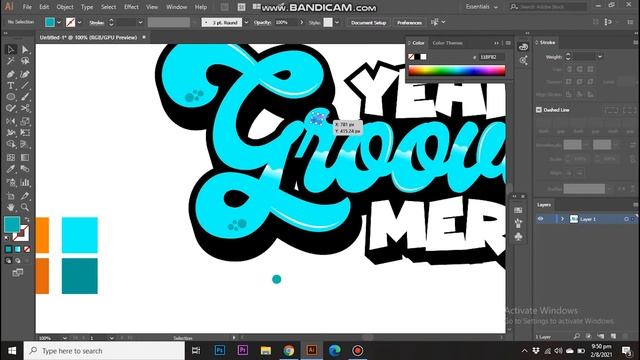Screen dimensions: 640x360
Task: Select the Reflect tool
Action: click(11, 121)
